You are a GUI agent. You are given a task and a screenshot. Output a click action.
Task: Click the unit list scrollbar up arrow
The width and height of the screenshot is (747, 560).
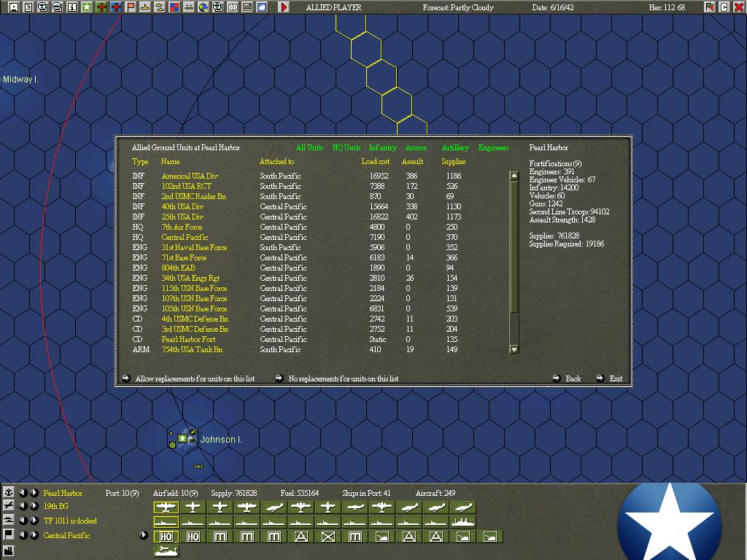514,176
